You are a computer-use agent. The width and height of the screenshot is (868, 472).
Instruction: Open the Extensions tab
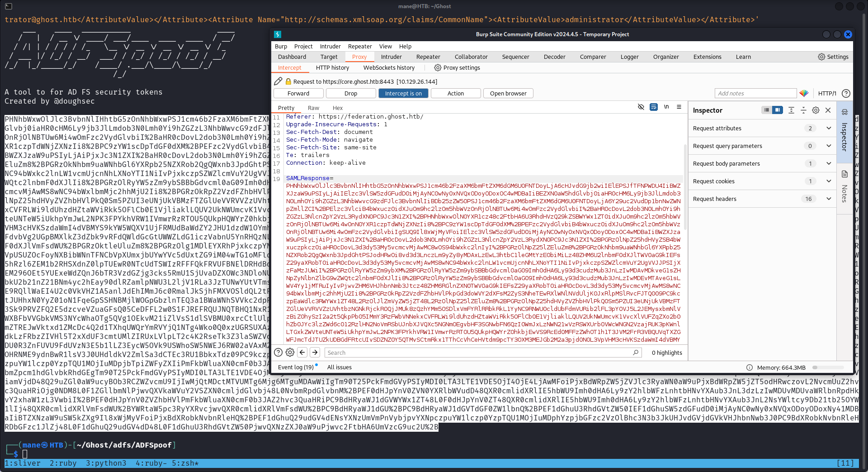(x=707, y=57)
